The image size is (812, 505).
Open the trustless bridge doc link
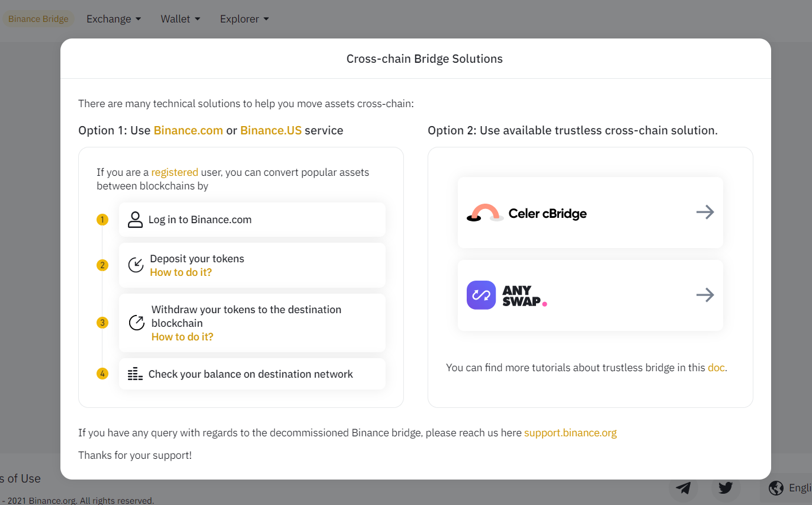(x=716, y=368)
